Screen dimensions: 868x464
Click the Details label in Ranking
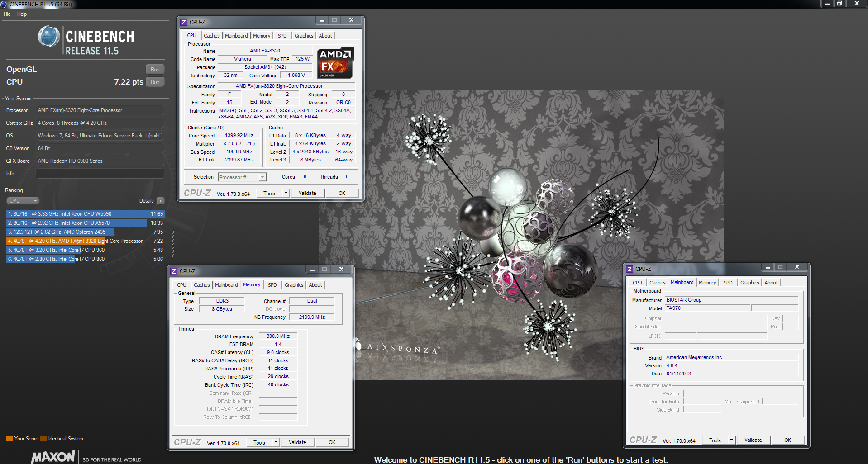click(146, 201)
